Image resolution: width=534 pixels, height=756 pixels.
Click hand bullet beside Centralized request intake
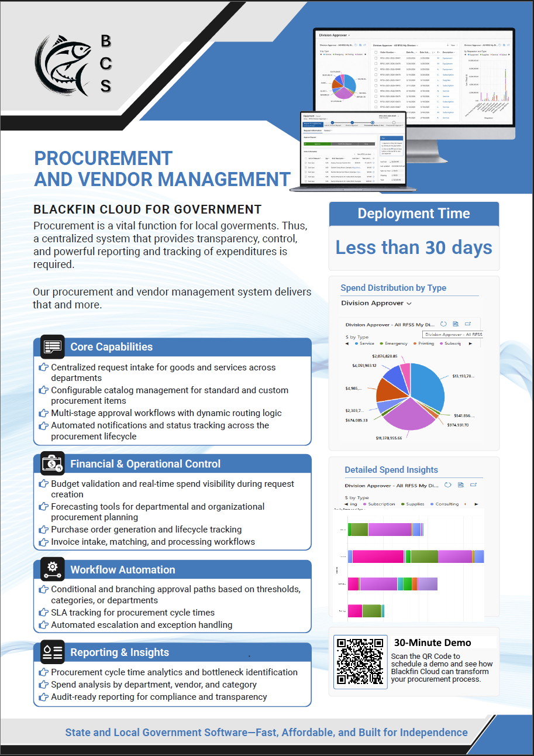43,367
